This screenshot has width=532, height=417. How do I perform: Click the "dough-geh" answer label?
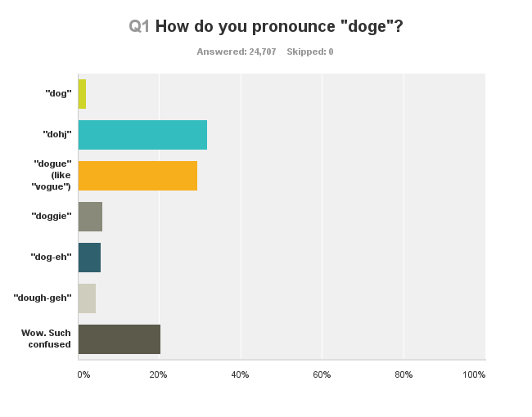point(43,298)
